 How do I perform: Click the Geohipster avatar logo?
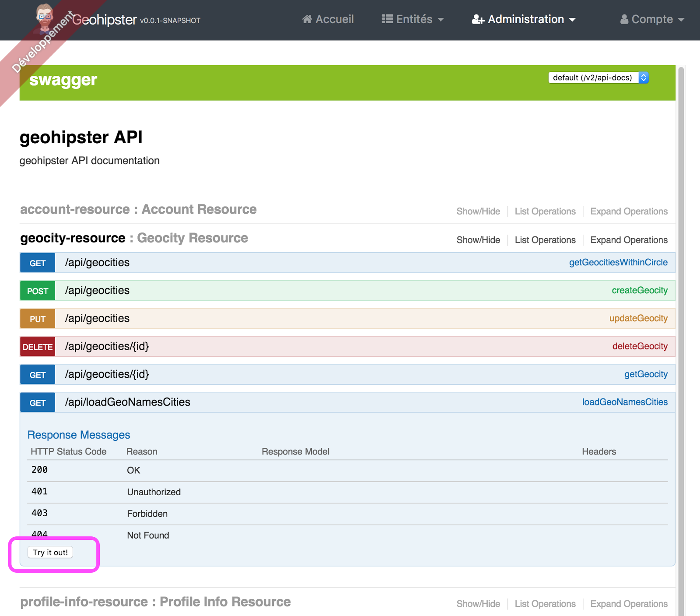(x=45, y=18)
